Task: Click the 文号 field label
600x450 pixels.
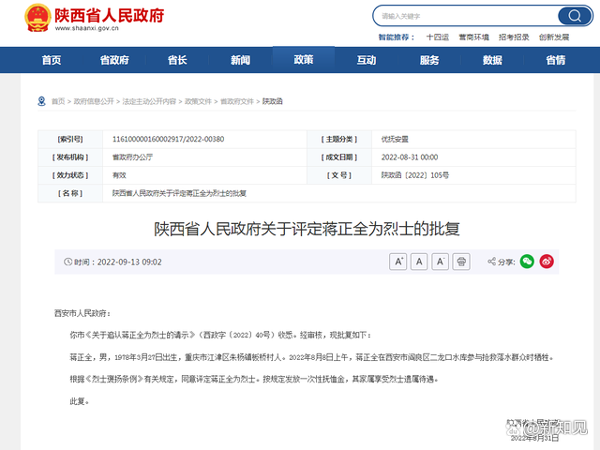Action: tap(339, 175)
